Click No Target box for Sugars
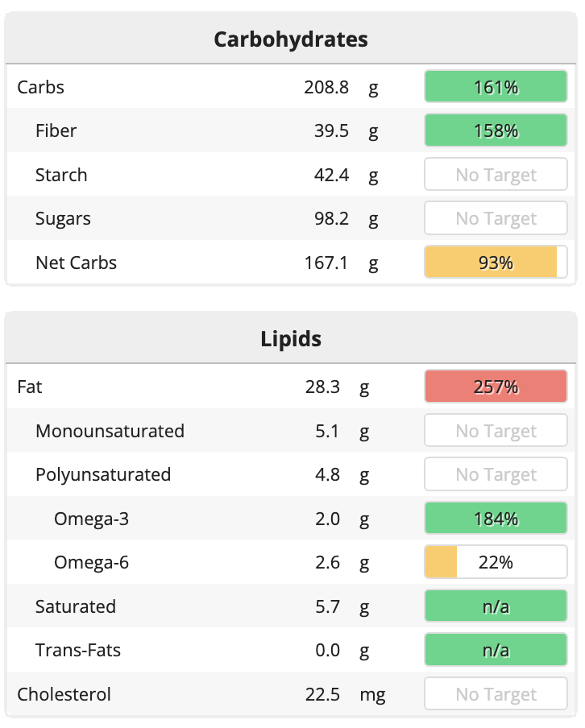This screenshot has width=585, height=728. pos(496,218)
